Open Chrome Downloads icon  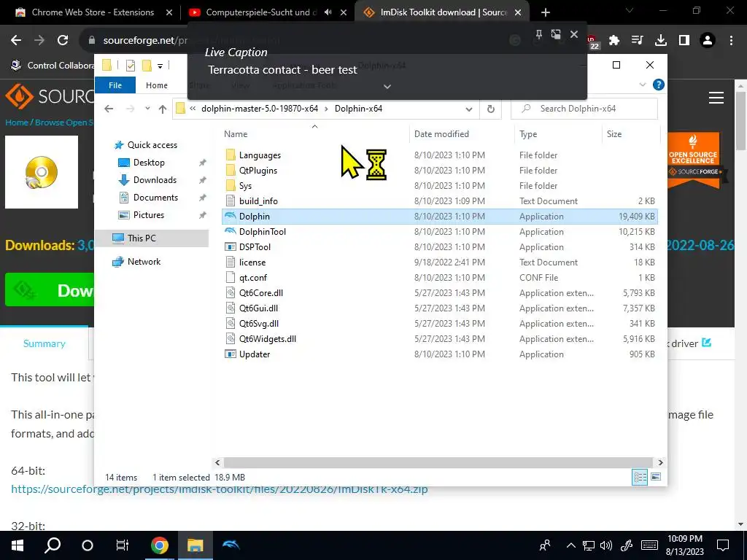tap(661, 41)
